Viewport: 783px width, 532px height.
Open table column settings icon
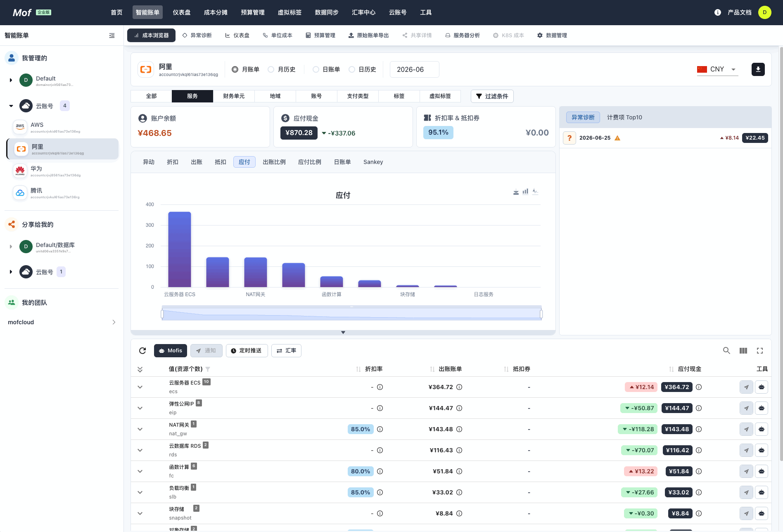click(x=743, y=351)
